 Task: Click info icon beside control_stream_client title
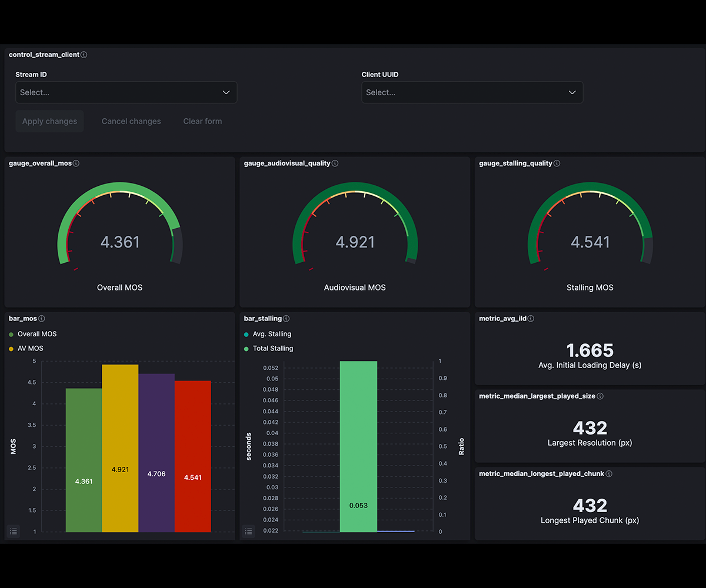click(84, 55)
